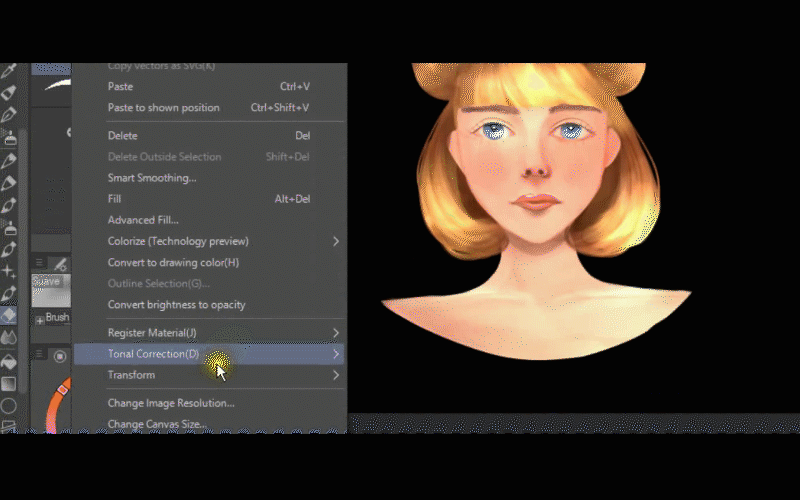800x500 pixels.
Task: Select the highlighted Eraser tool
Action: 8,315
